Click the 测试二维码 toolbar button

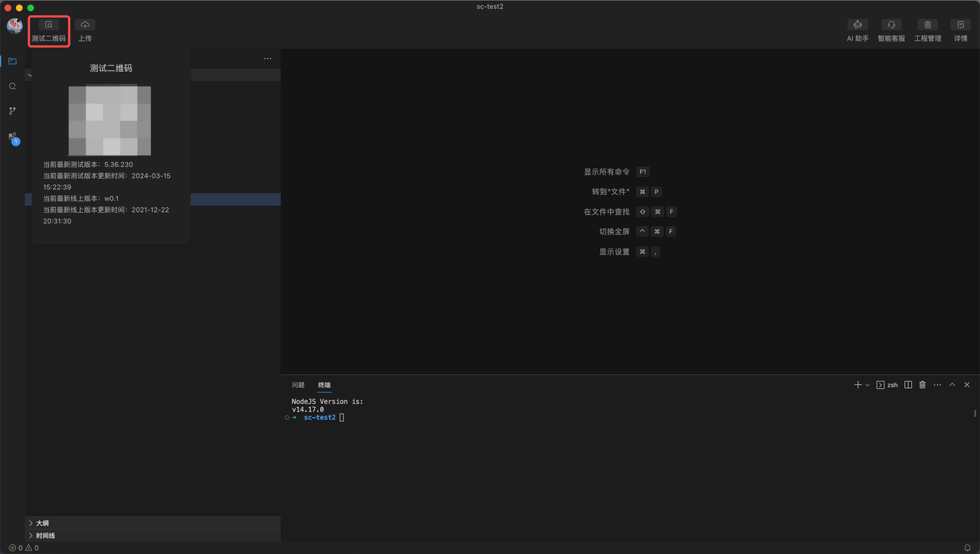[49, 31]
